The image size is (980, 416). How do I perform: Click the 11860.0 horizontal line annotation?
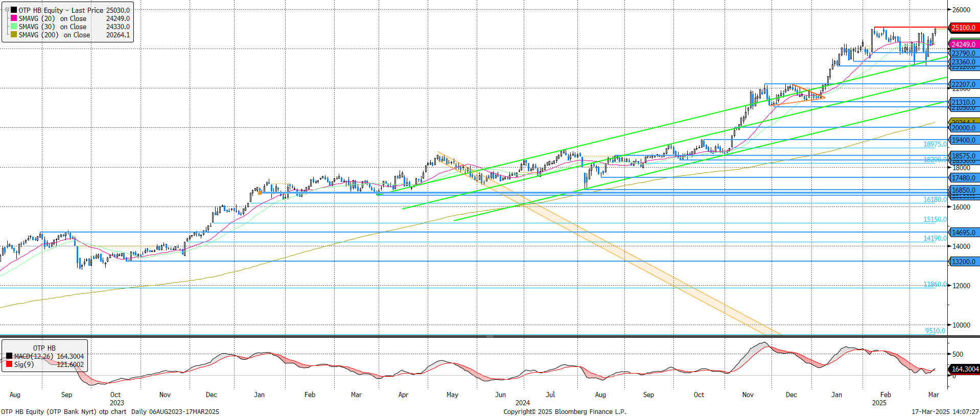[935, 284]
